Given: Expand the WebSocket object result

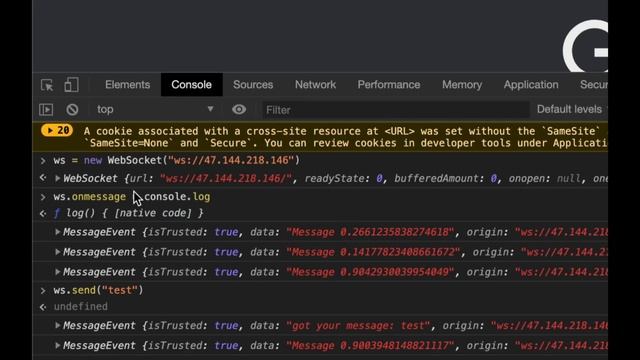Looking at the screenshot, I should click(58, 178).
